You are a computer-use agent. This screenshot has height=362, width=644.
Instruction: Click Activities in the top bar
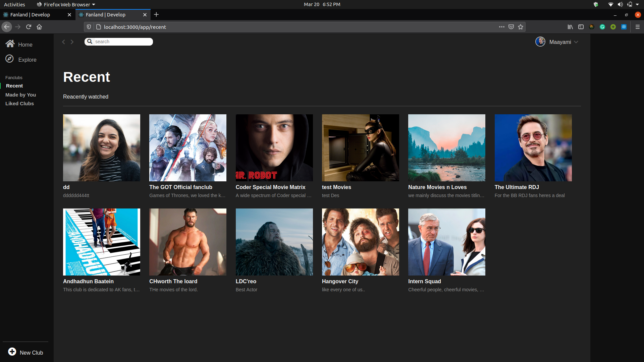[14, 4]
